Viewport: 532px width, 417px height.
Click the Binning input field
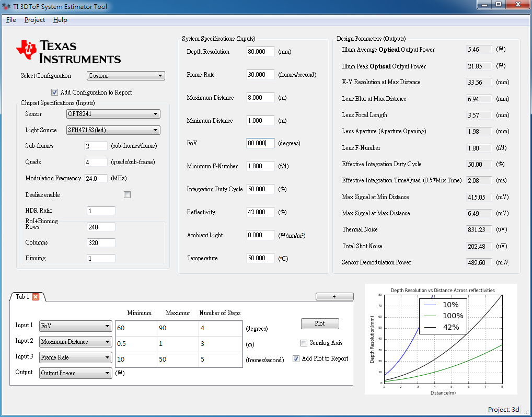(101, 259)
